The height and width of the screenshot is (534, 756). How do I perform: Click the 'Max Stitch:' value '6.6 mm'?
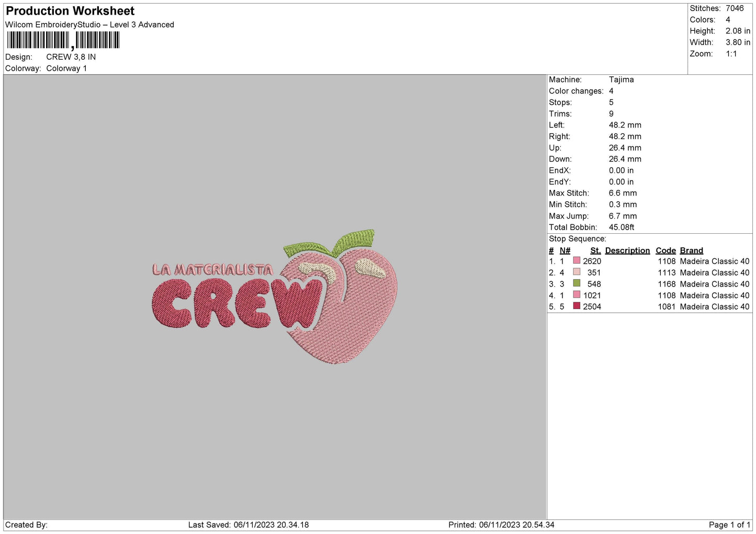[623, 194]
